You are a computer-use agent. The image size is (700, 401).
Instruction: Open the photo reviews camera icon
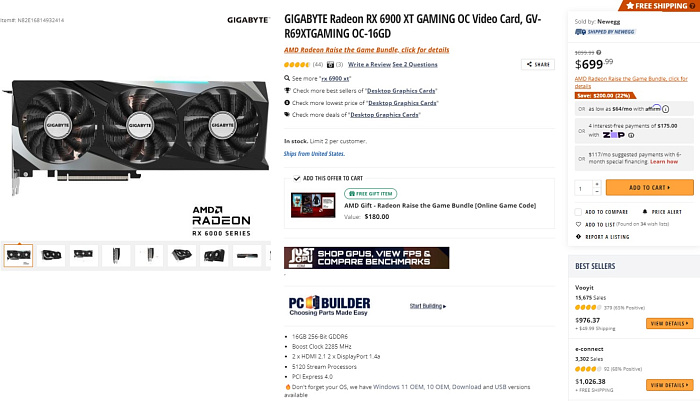330,65
